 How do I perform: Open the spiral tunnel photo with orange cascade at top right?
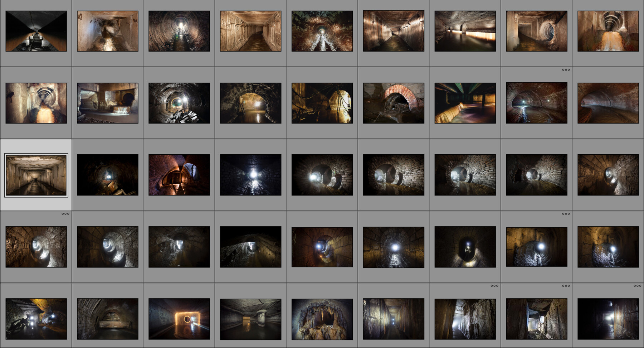(x=608, y=30)
